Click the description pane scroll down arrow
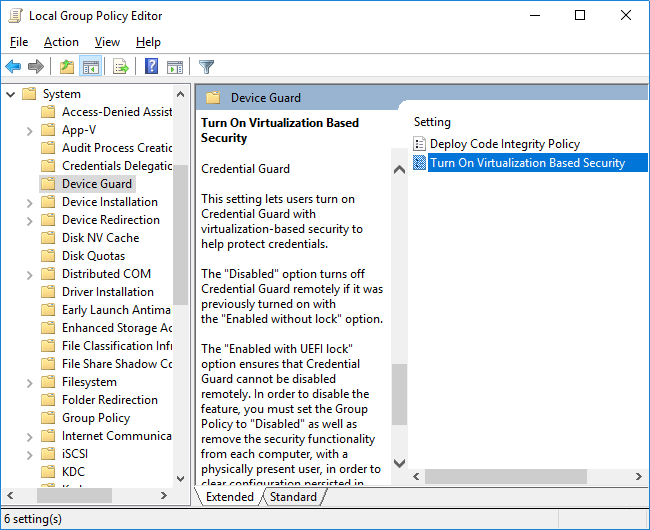The image size is (650, 530). (400, 464)
